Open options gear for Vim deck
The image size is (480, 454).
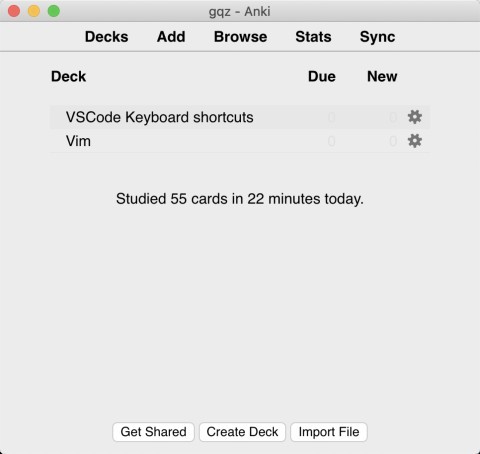click(x=415, y=141)
